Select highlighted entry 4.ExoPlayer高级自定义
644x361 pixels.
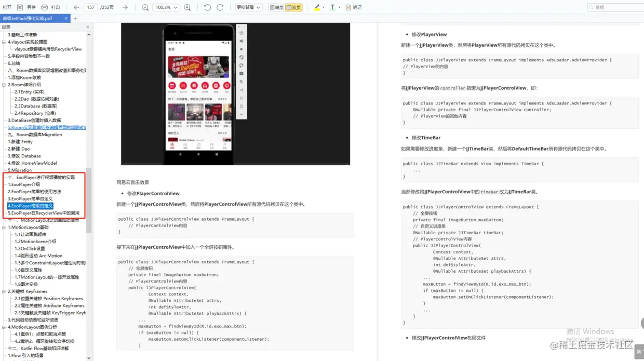pos(30,206)
